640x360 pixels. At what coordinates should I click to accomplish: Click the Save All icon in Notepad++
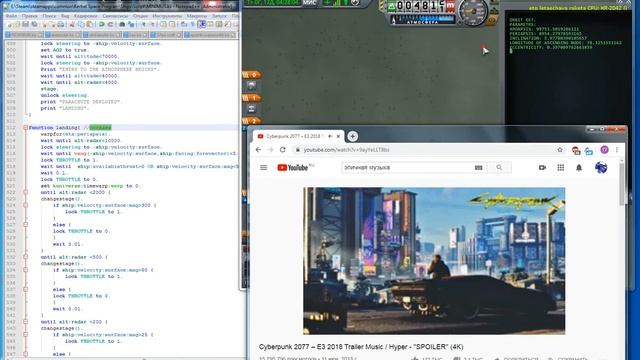coord(34,24)
